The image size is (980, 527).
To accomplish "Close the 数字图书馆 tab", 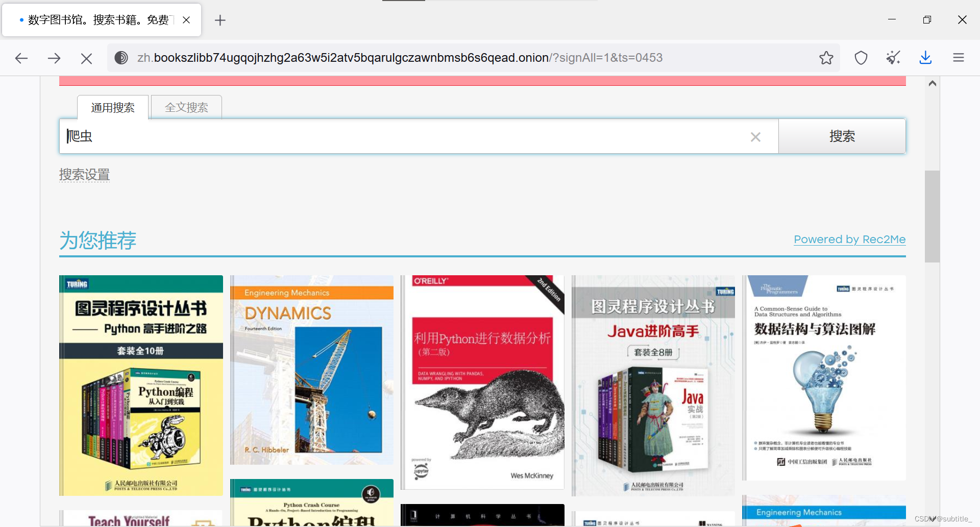I will (x=186, y=20).
